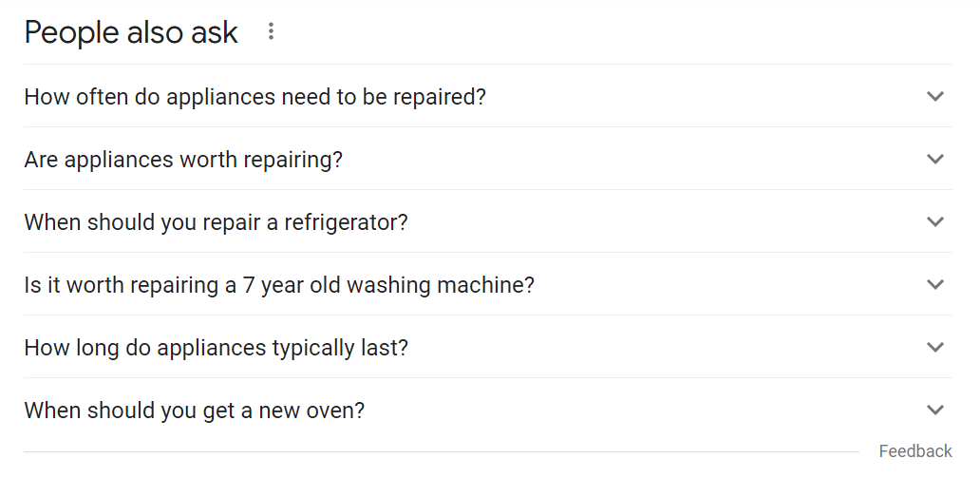The height and width of the screenshot is (478, 980).
Task: Click the word refrigerator in third question
Action: pos(346,222)
